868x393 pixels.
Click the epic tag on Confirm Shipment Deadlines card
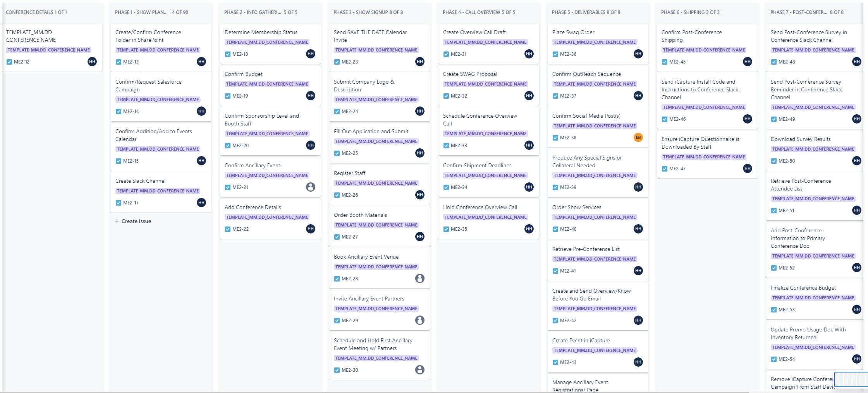pyautogui.click(x=485, y=175)
